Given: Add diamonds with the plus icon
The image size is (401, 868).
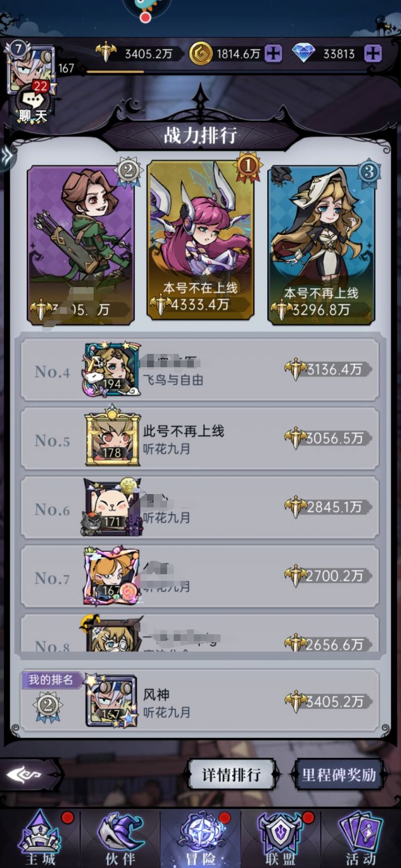Looking at the screenshot, I should pyautogui.click(x=373, y=54).
